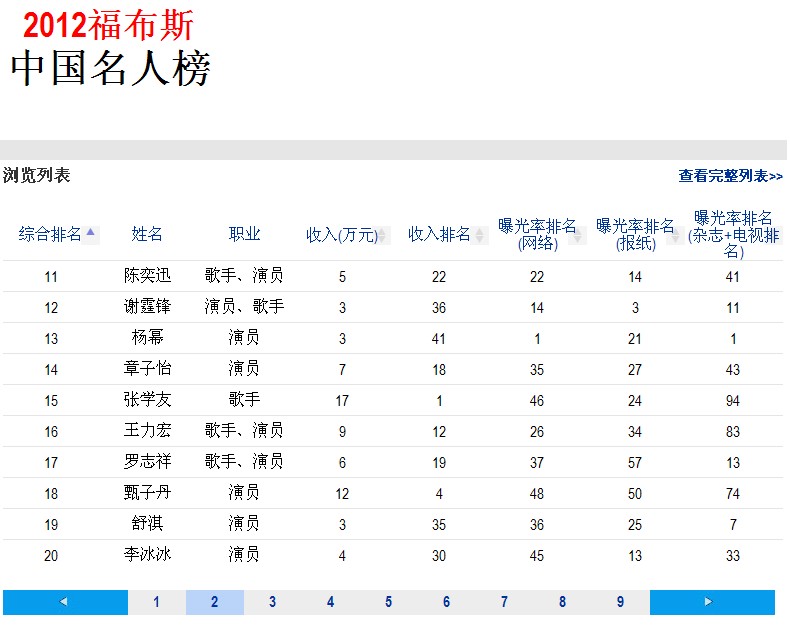This screenshot has height=637, width=798.
Task: Click 演员、歌手 occupation for 谢霆锋
Action: coord(244,307)
